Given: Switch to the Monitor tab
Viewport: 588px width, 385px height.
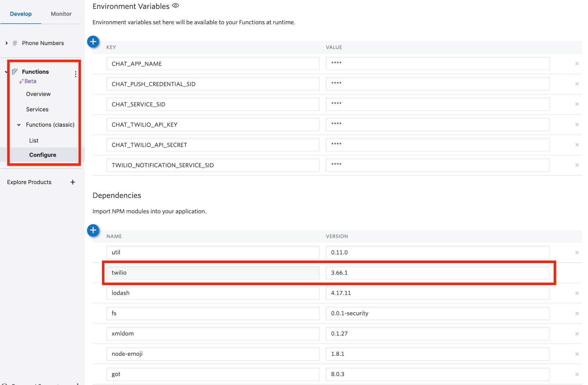Looking at the screenshot, I should point(61,14).
